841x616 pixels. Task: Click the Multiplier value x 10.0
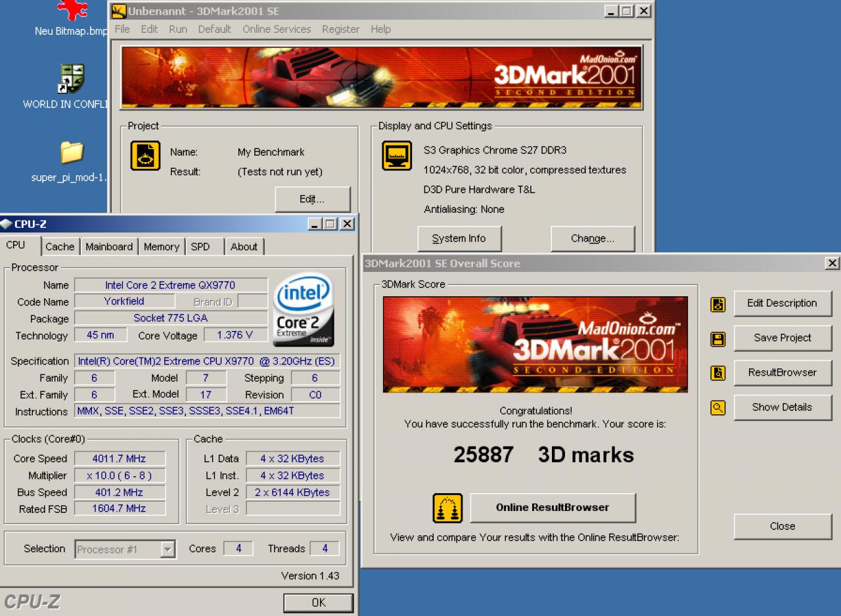pyautogui.click(x=120, y=475)
